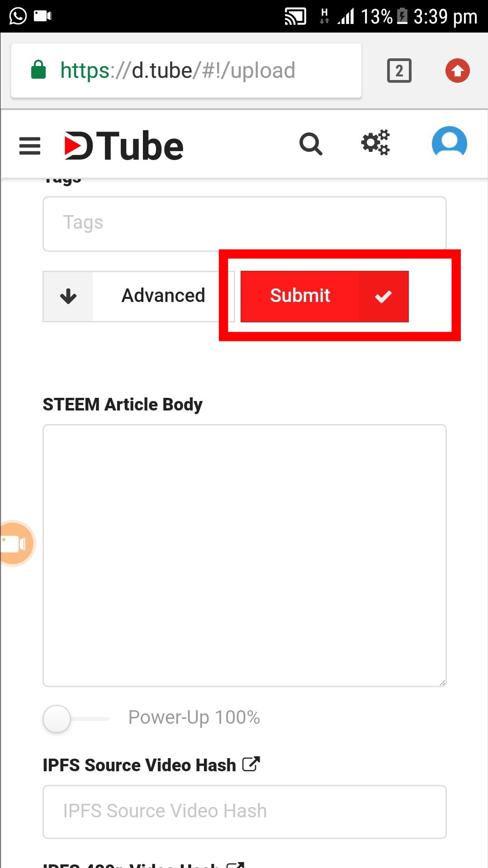
Task: Click the DTube logo
Action: point(124,146)
